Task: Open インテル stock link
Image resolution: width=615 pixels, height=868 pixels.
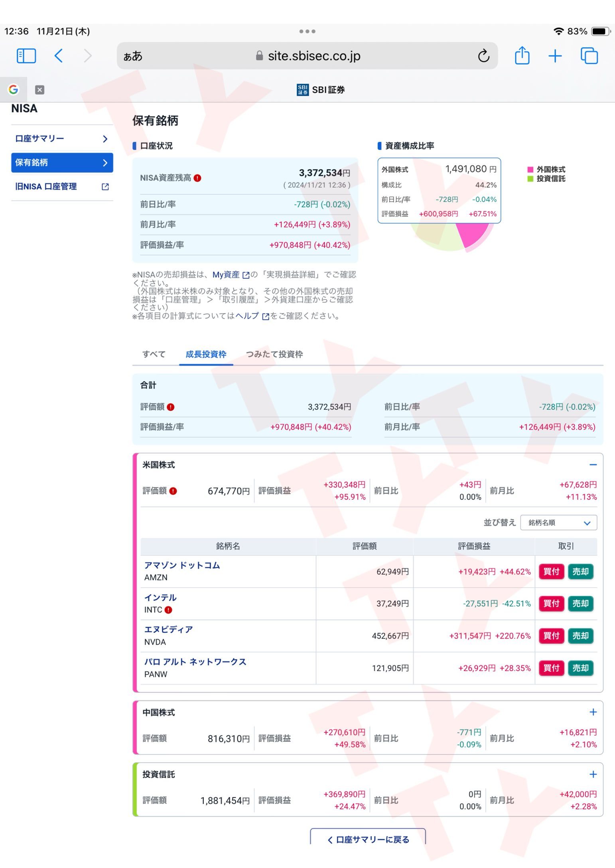Action: point(160,598)
